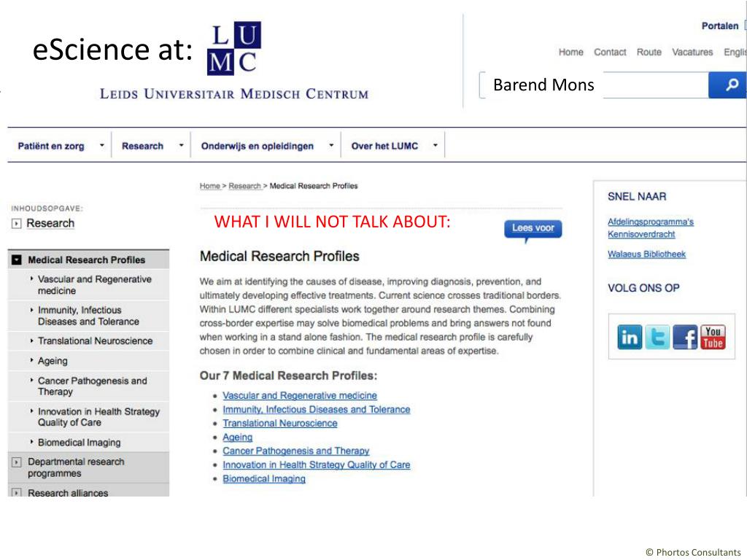The height and width of the screenshot is (560, 747).
Task: Expand Departmental research programmes section
Action: tap(16, 462)
